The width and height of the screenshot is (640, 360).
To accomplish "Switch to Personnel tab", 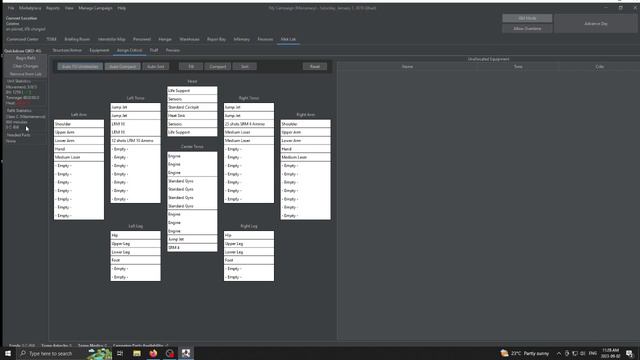I will (x=142, y=39).
